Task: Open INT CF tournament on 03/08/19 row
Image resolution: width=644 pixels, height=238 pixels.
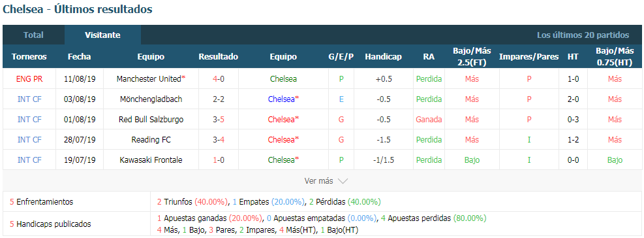Action: pyautogui.click(x=29, y=99)
